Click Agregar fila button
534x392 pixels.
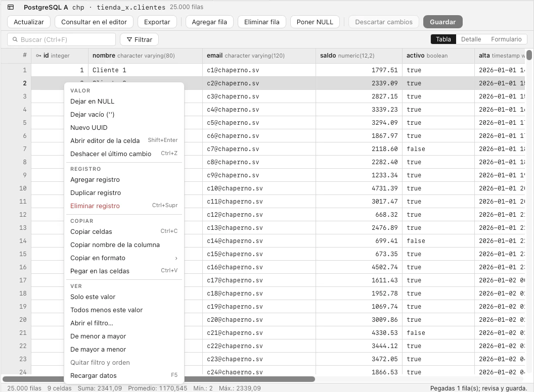click(209, 22)
